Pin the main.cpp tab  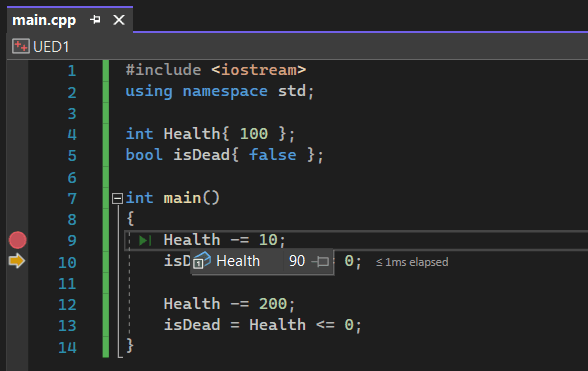tap(95, 20)
